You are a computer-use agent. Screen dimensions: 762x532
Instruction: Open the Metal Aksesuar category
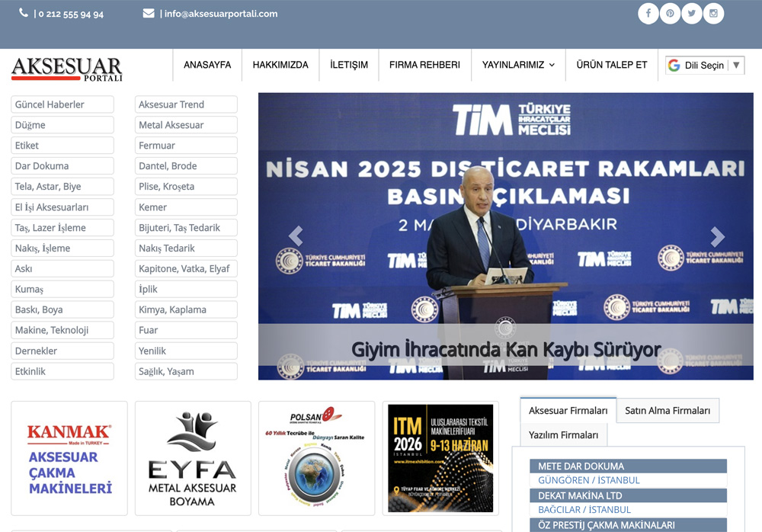click(186, 125)
